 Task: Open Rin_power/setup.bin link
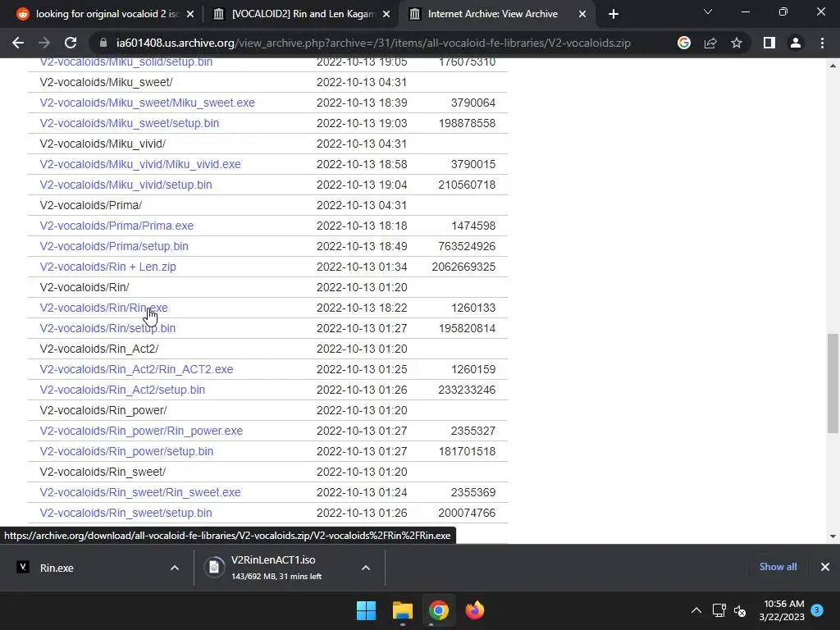(126, 452)
